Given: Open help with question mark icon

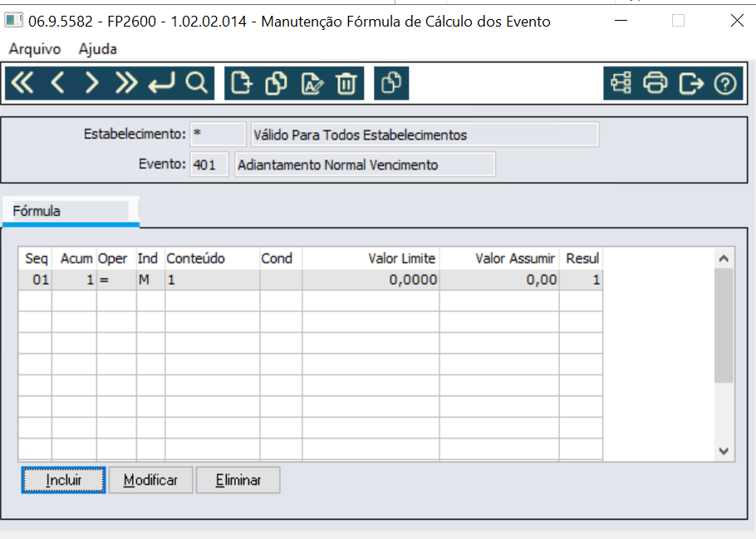Looking at the screenshot, I should (725, 83).
